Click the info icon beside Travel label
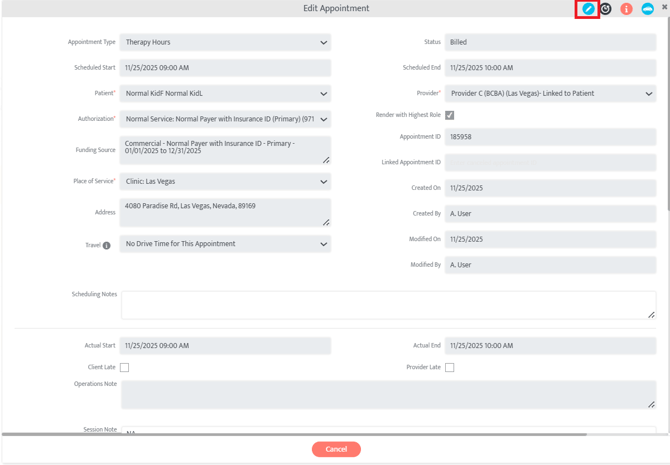This screenshot has height=465, width=670. (x=107, y=245)
